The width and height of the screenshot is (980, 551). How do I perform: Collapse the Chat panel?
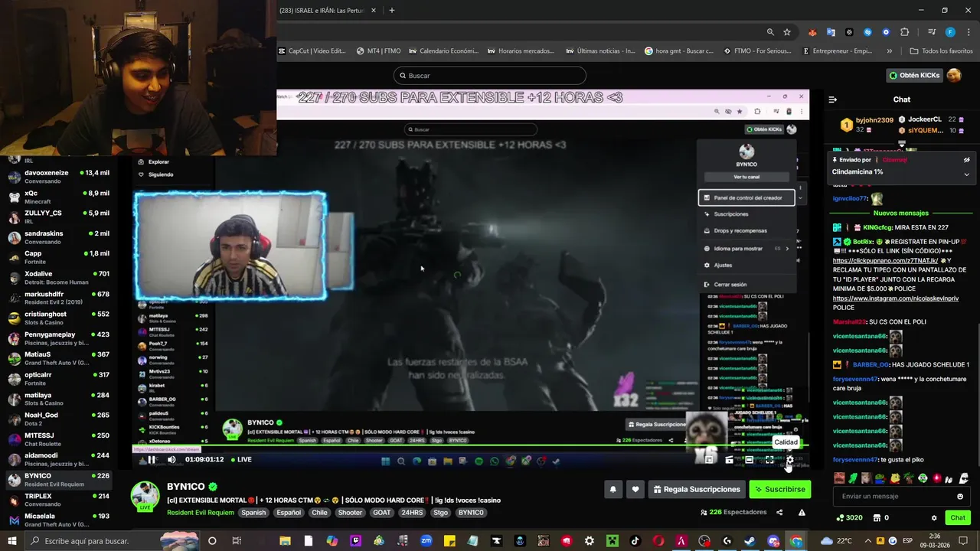[833, 99]
